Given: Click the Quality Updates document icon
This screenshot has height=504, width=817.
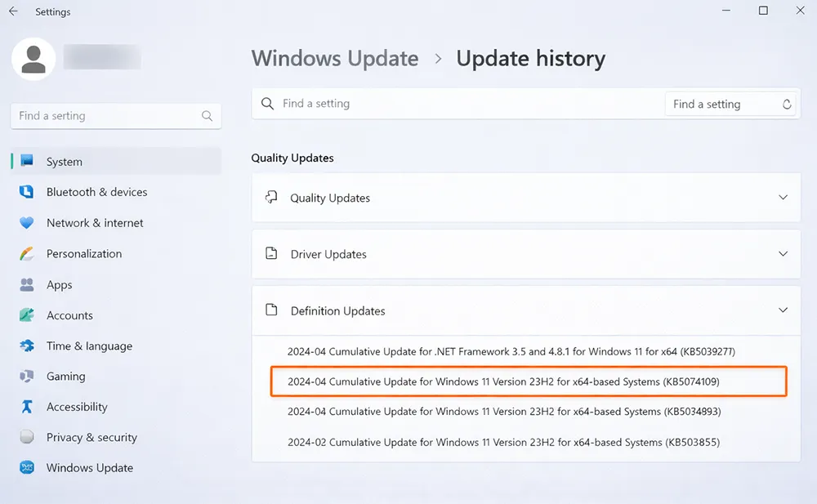Looking at the screenshot, I should point(270,197).
